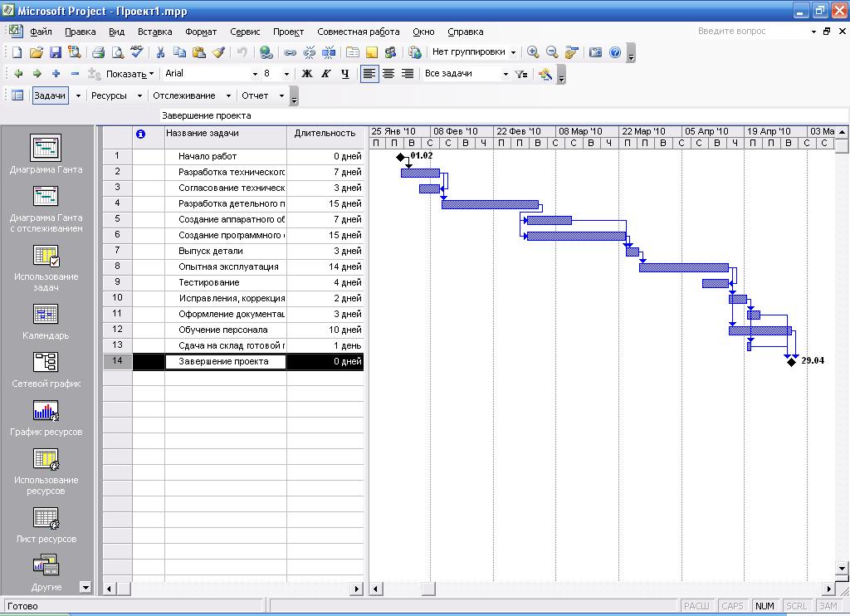The height and width of the screenshot is (616, 850).
Task: Open the Правка menu
Action: (x=81, y=32)
